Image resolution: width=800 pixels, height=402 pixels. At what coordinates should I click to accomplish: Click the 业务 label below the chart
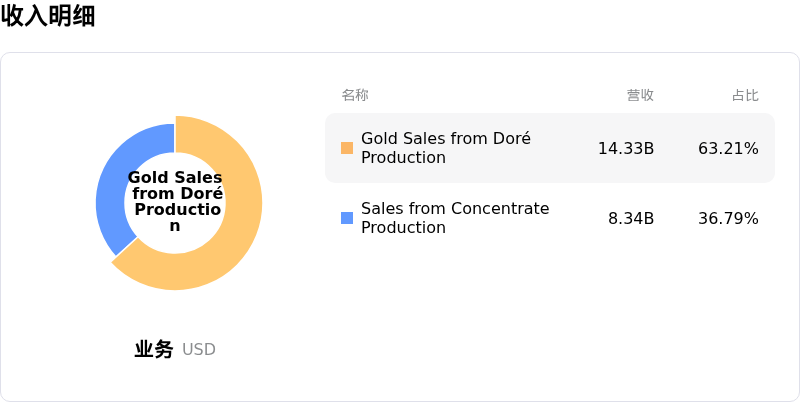point(154,349)
